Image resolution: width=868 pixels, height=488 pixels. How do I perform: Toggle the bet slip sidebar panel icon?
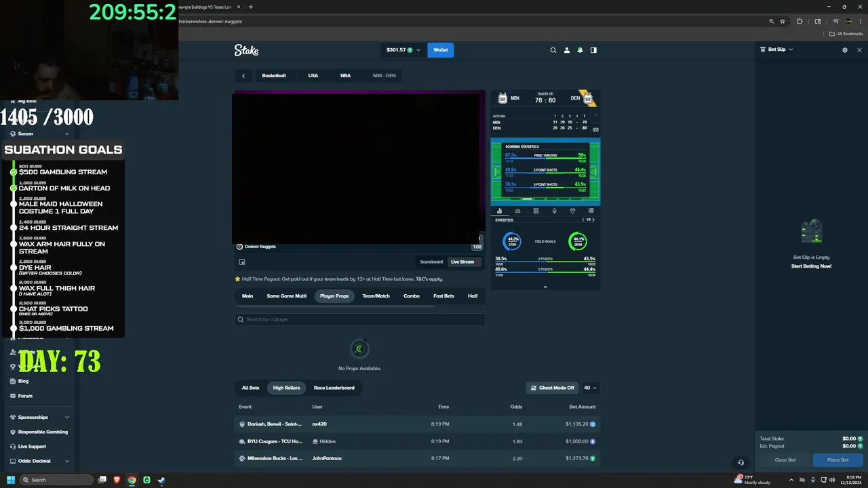pyautogui.click(x=593, y=50)
